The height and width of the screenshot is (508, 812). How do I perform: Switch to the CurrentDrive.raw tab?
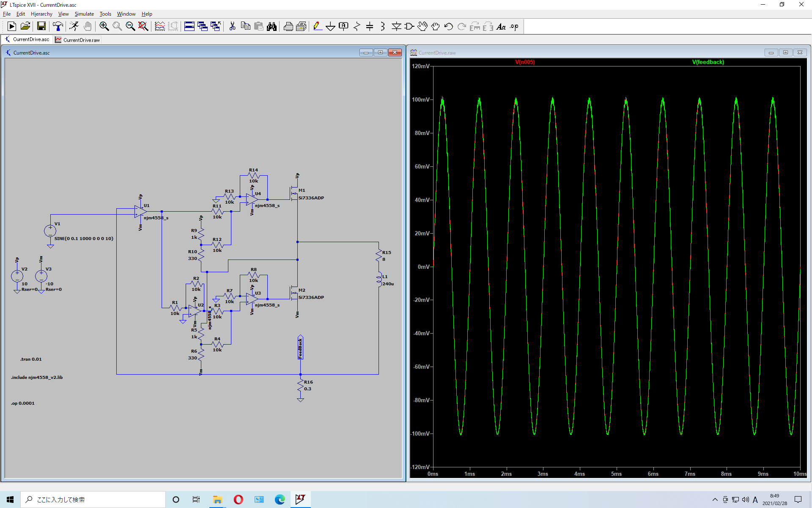click(77, 40)
